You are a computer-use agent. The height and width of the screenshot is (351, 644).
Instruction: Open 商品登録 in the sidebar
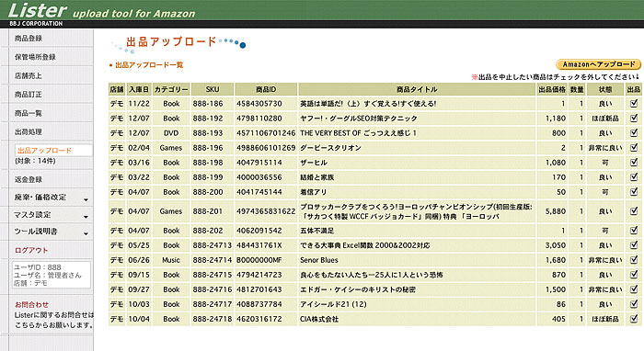pos(29,39)
